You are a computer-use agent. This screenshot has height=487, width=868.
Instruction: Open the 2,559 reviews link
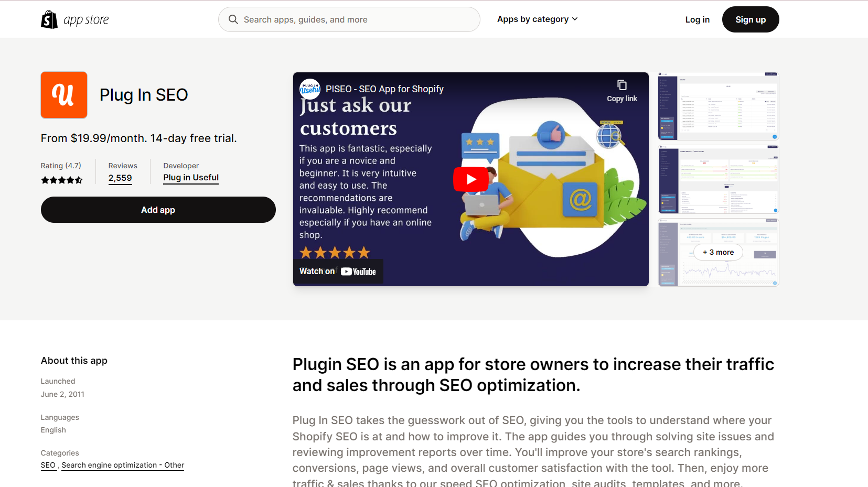120,178
